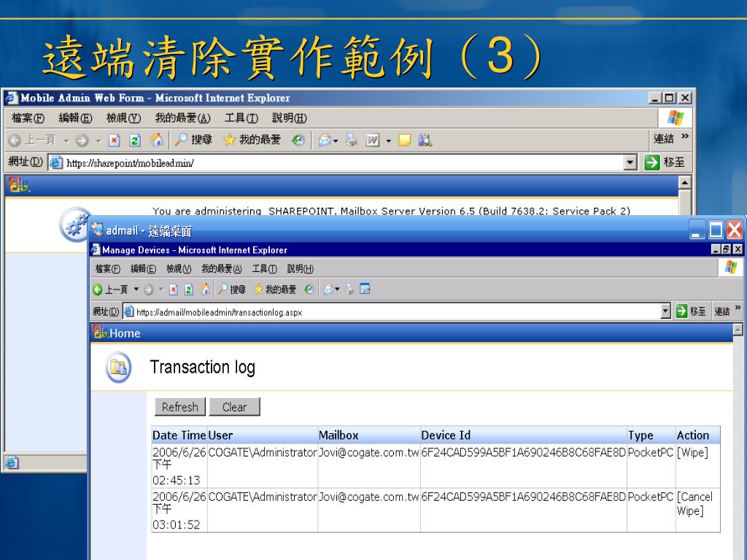
Task: Open 檔案(F) menu in Mobile Admin window
Action: click(28, 118)
